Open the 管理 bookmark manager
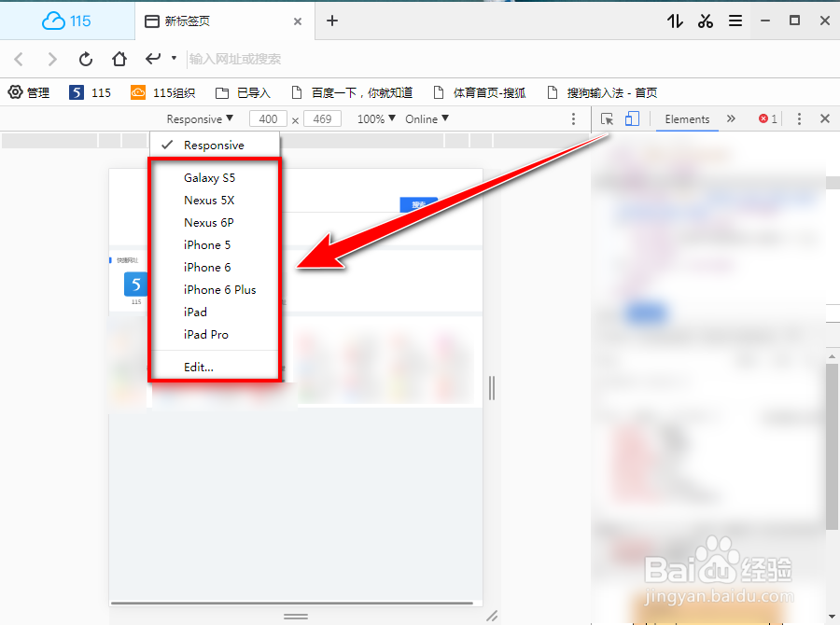Screen dimensions: 840x625 click(x=28, y=92)
